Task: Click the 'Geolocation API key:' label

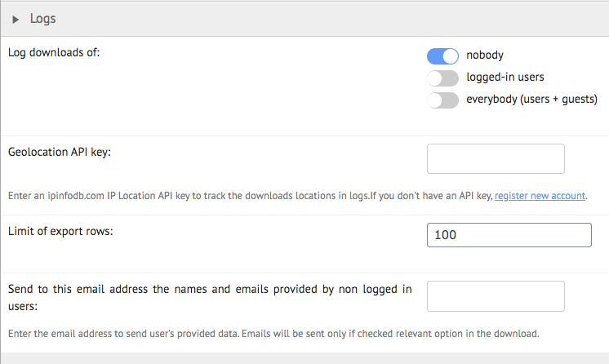Action: point(60,152)
